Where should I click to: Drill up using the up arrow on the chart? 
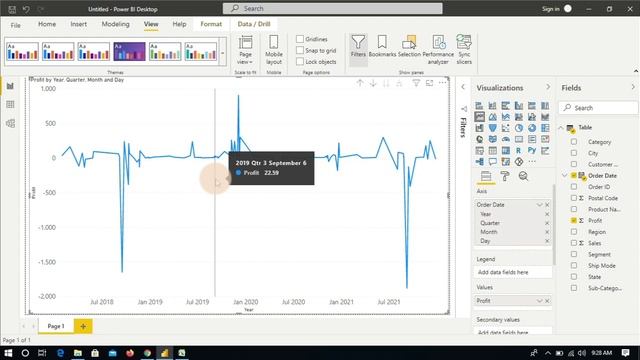pyautogui.click(x=360, y=83)
